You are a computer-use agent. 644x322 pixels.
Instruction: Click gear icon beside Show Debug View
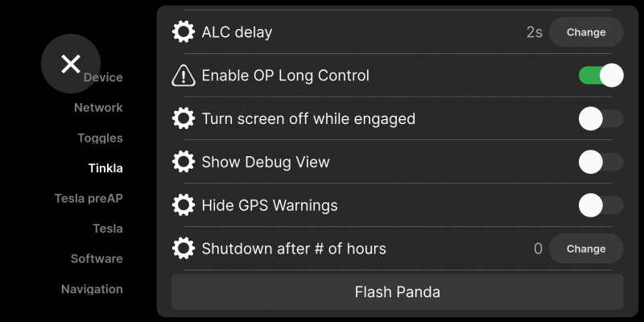click(184, 162)
